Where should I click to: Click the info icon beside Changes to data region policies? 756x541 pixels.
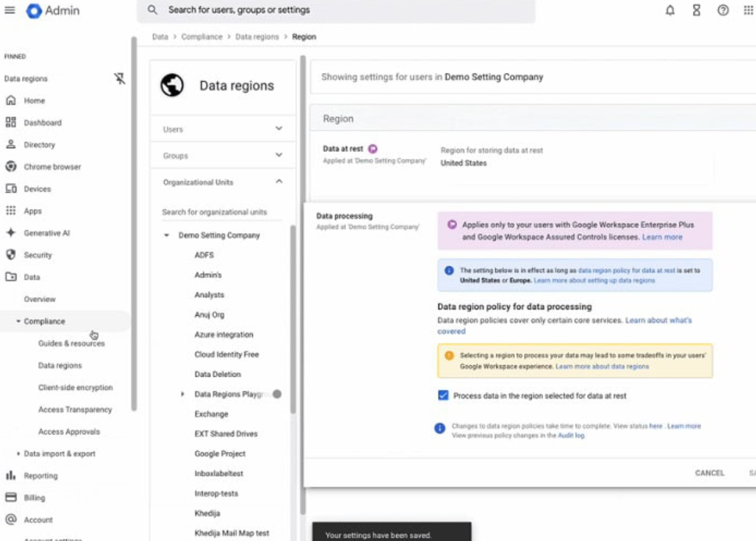pos(439,428)
